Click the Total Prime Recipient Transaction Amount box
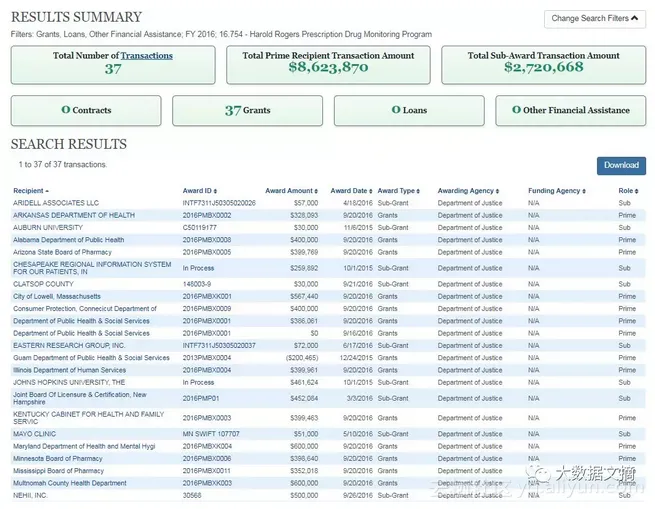This screenshot has width=655, height=509. [328, 64]
